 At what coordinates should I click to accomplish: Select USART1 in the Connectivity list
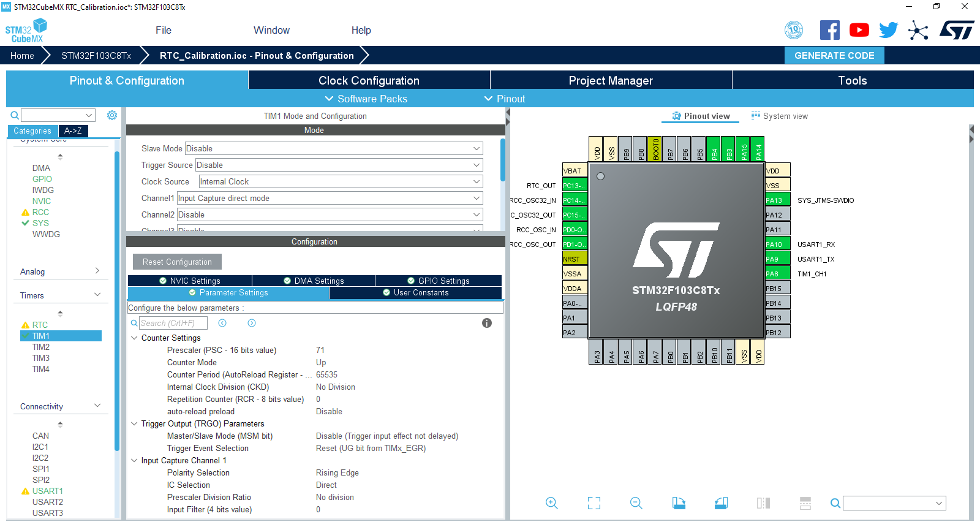coord(47,491)
